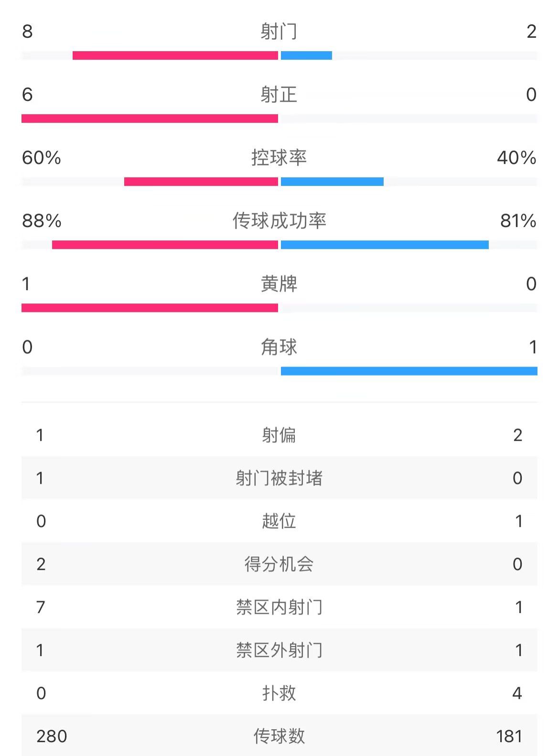Tap the 黄牌 yellow cards label
The height and width of the screenshot is (756, 559).
[x=279, y=284]
